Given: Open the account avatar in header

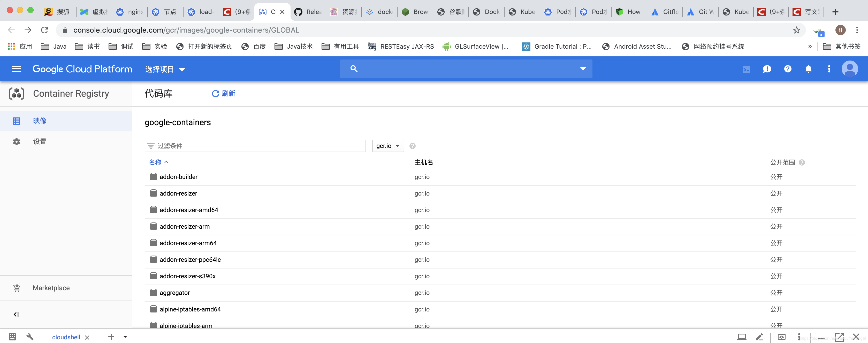Looking at the screenshot, I should pos(849,69).
